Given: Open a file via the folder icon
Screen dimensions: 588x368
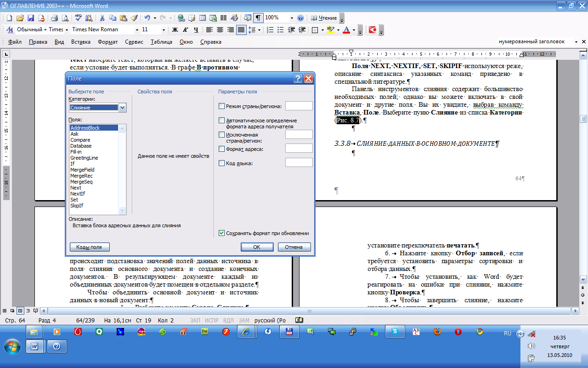Looking at the screenshot, I should tap(20, 18).
